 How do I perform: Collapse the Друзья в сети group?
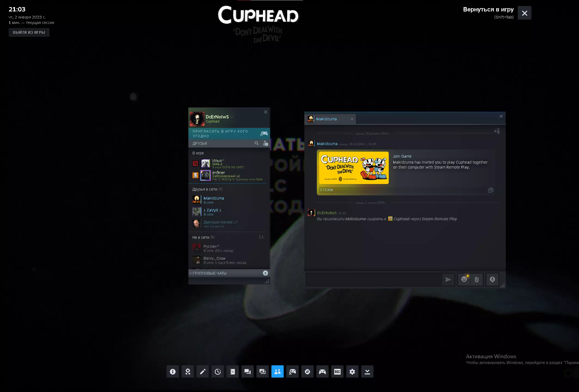point(205,189)
